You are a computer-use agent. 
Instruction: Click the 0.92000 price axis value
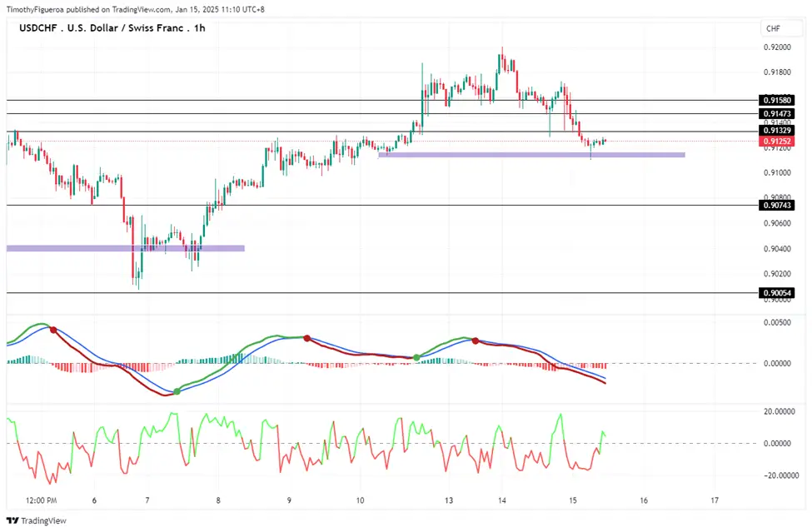click(x=777, y=47)
